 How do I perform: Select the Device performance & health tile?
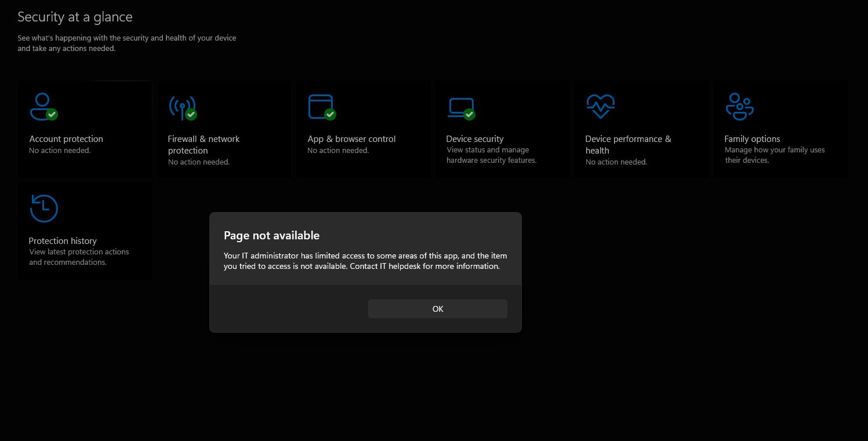click(641, 129)
